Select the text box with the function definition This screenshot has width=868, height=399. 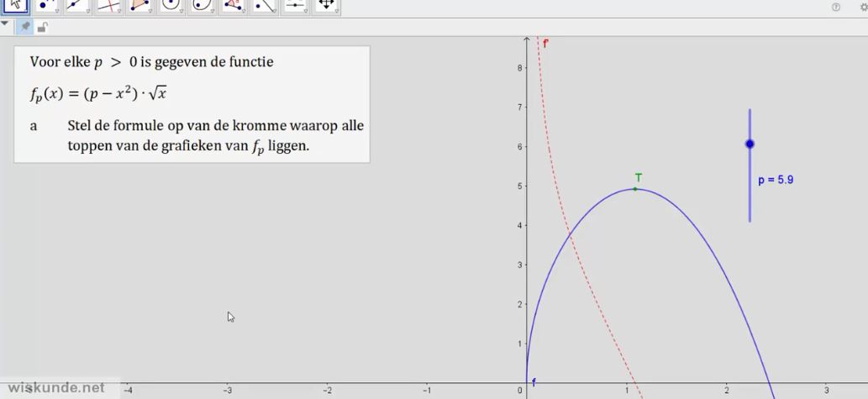(192, 105)
